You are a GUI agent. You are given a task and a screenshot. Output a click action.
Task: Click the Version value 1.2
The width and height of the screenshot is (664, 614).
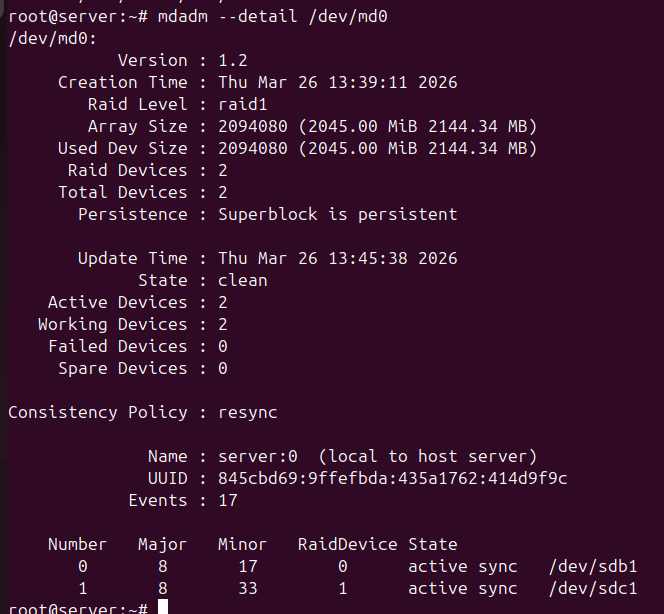point(232,60)
